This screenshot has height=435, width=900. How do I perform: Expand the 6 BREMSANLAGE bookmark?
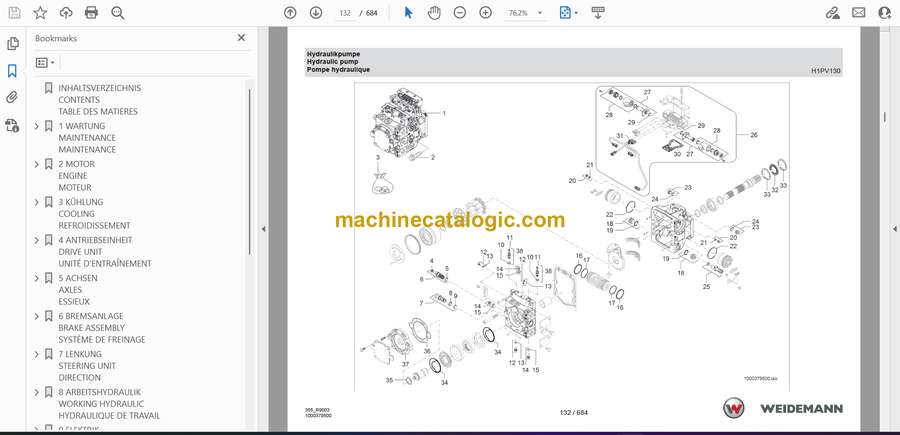click(37, 316)
